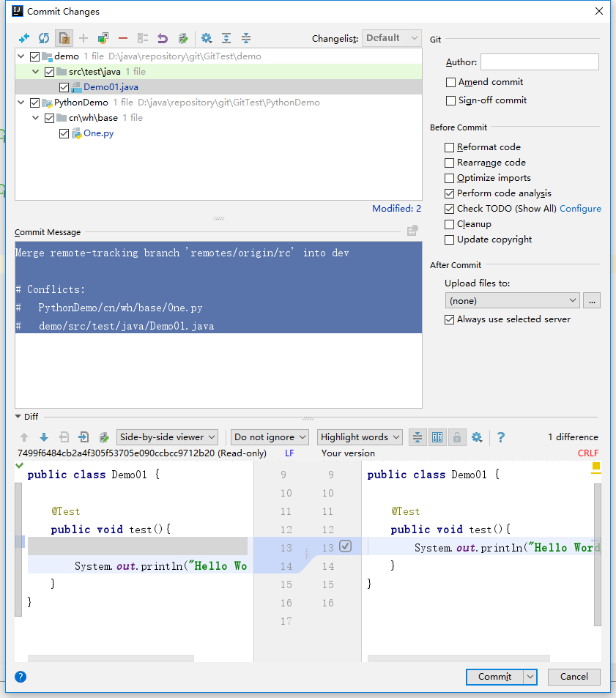Open the Changelist dropdown
616x698 pixels.
point(392,38)
